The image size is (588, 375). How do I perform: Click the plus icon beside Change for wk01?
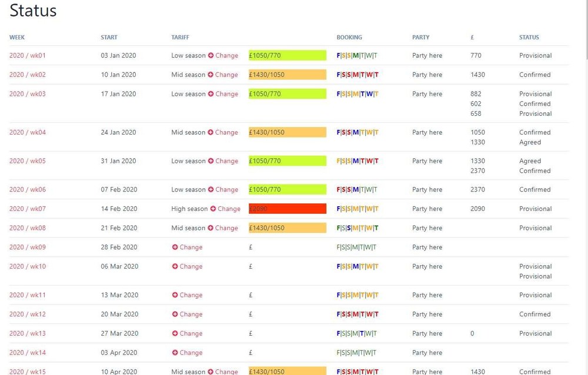click(211, 56)
